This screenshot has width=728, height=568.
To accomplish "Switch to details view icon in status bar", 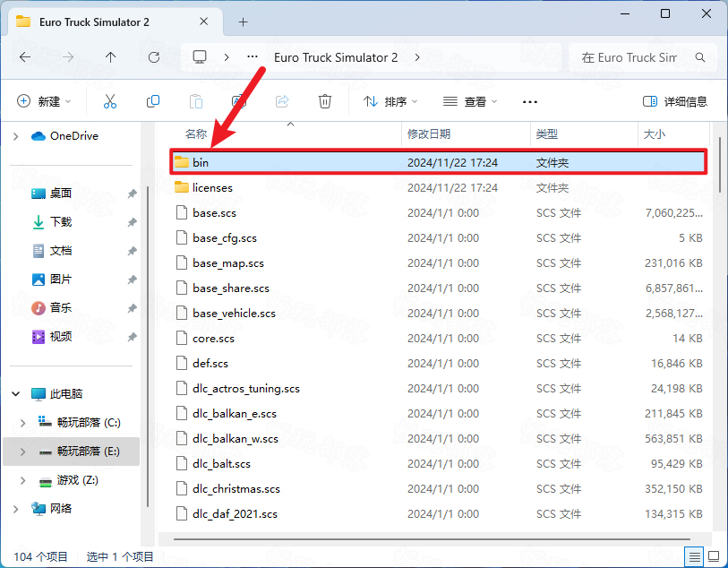I will pos(695,556).
